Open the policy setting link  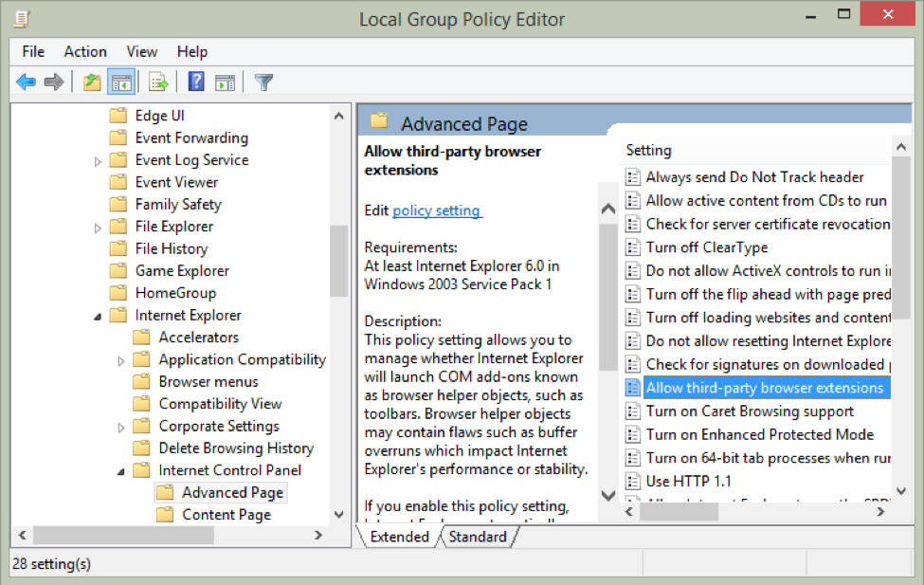[436, 210]
